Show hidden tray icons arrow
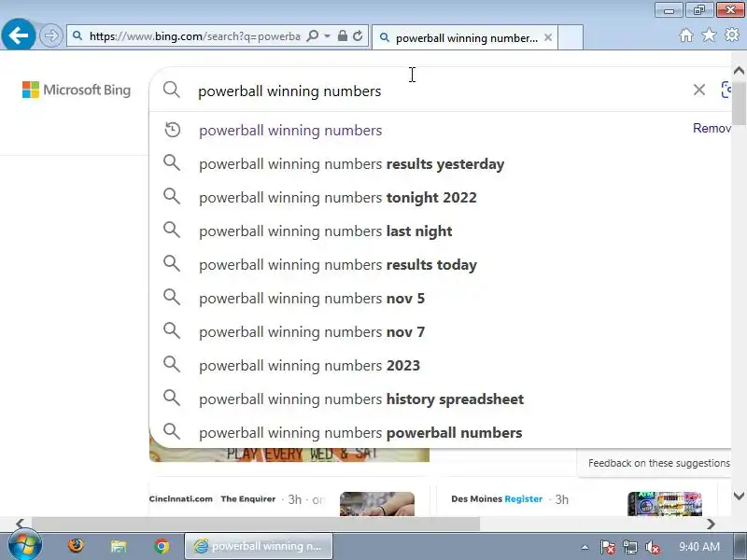Viewport: 747px width, 560px height. tap(585, 547)
